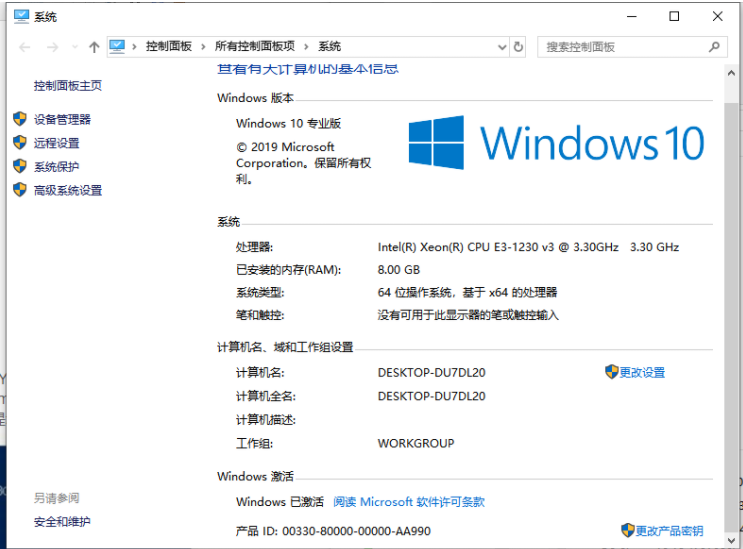This screenshot has width=743, height=549.
Task: Click the shield icon beside 远程设置
Action: click(19, 143)
